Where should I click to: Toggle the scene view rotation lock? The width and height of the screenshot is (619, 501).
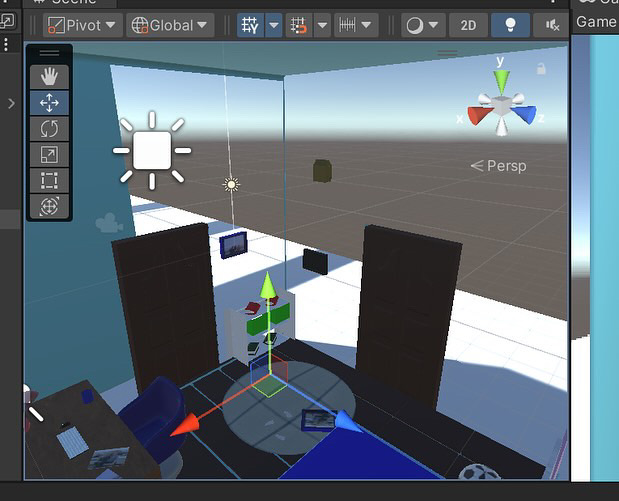coord(541,69)
